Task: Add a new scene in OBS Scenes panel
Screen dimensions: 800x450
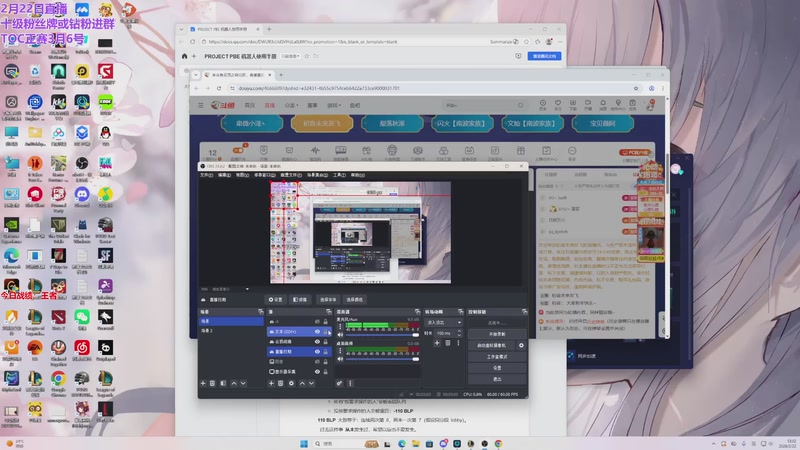Action: (203, 383)
